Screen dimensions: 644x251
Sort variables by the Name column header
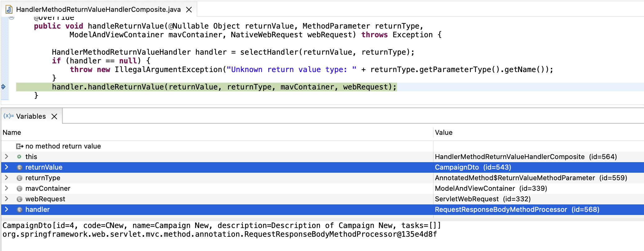click(x=12, y=132)
